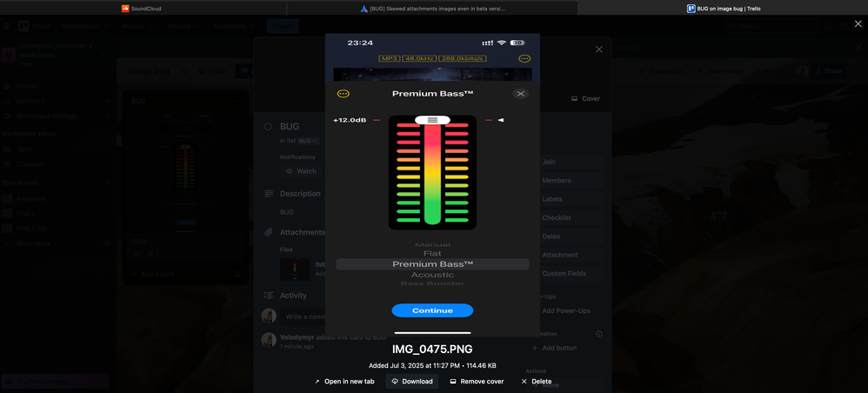The height and width of the screenshot is (393, 868).
Task: Click the vertical gradient equalizer bar
Action: pyautogui.click(x=432, y=174)
